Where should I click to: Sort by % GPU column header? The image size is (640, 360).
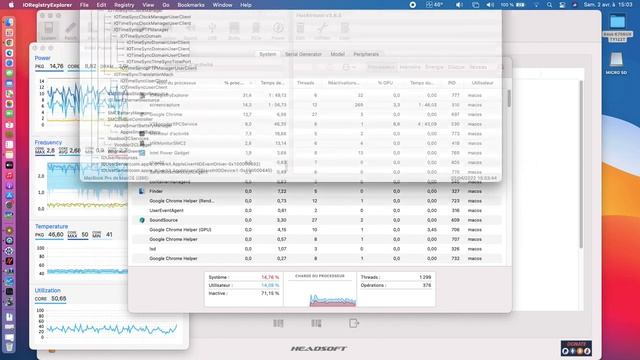pos(385,83)
